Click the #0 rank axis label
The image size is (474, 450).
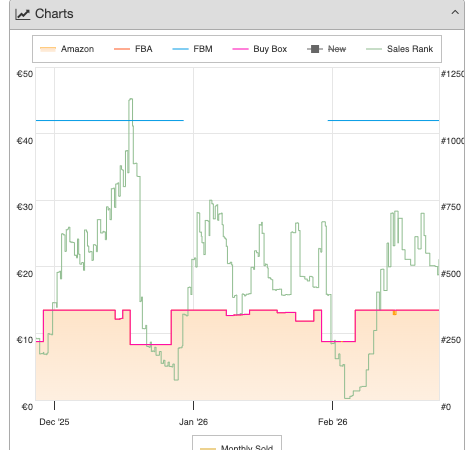pyautogui.click(x=446, y=407)
